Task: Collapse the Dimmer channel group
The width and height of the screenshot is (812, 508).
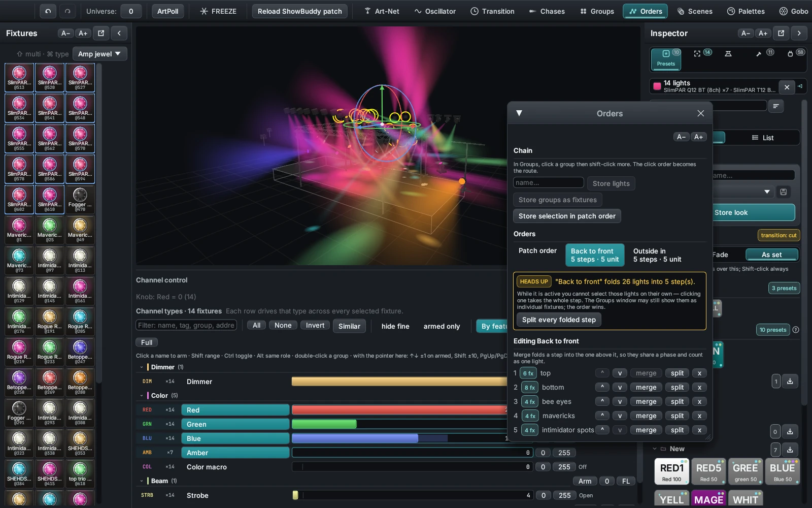Action: point(142,367)
